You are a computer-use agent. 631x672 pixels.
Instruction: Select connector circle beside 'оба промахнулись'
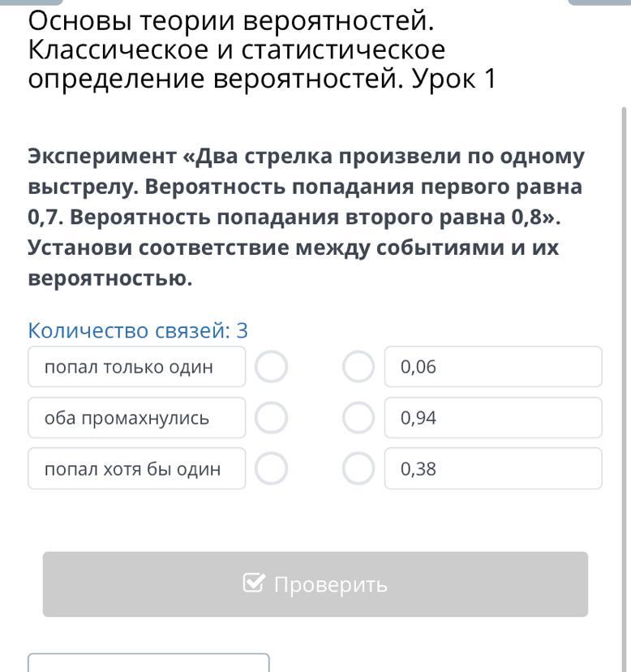[272, 418]
